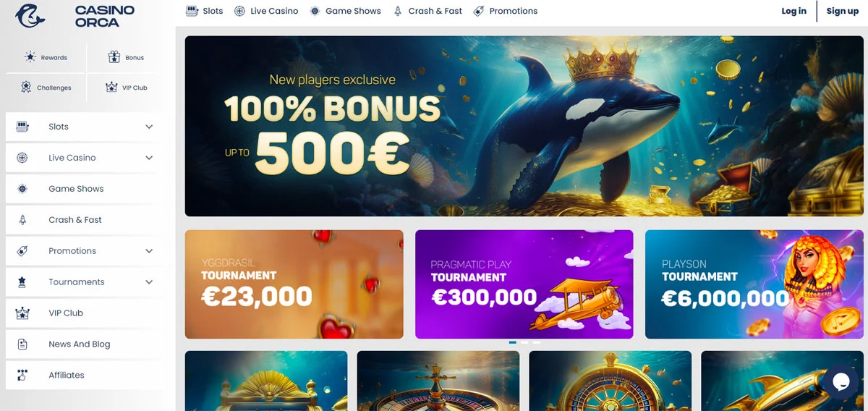Viewport: 868px width, 411px height.
Task: Open the Challenges medal icon shortcut
Action: point(26,88)
